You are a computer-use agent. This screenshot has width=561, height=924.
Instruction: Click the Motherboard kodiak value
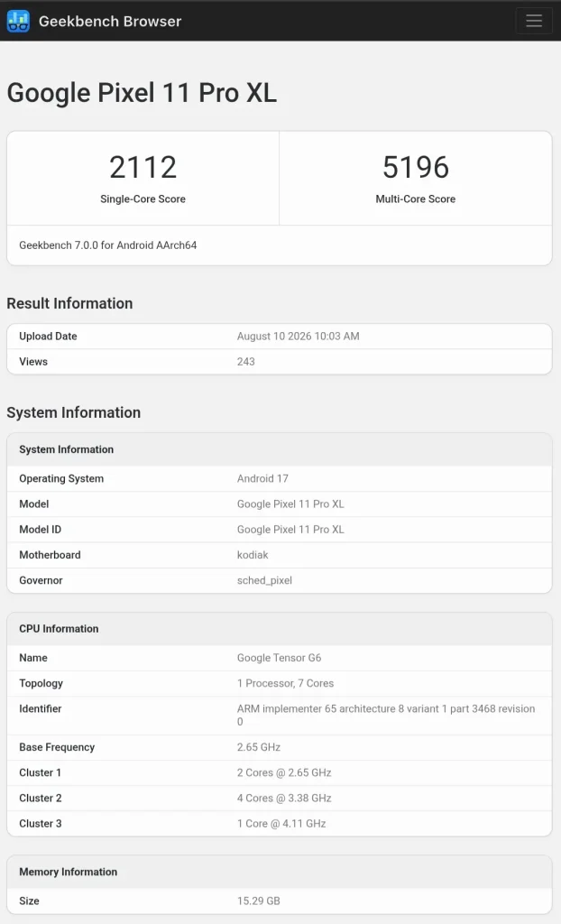coord(253,555)
